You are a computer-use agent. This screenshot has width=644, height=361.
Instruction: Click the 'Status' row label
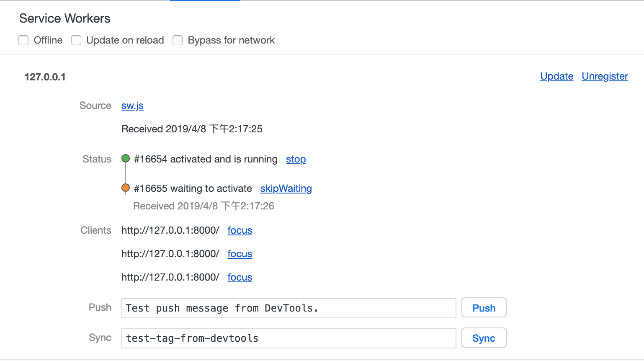[x=97, y=159]
